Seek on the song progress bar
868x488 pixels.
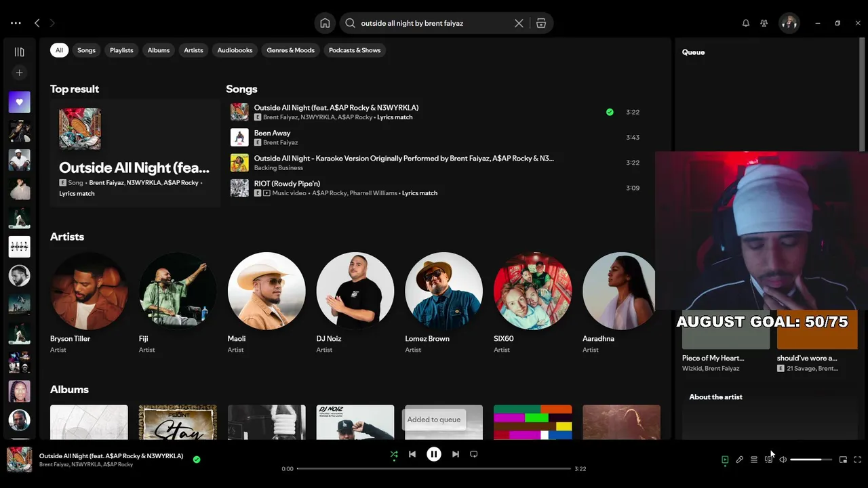tap(434, 468)
